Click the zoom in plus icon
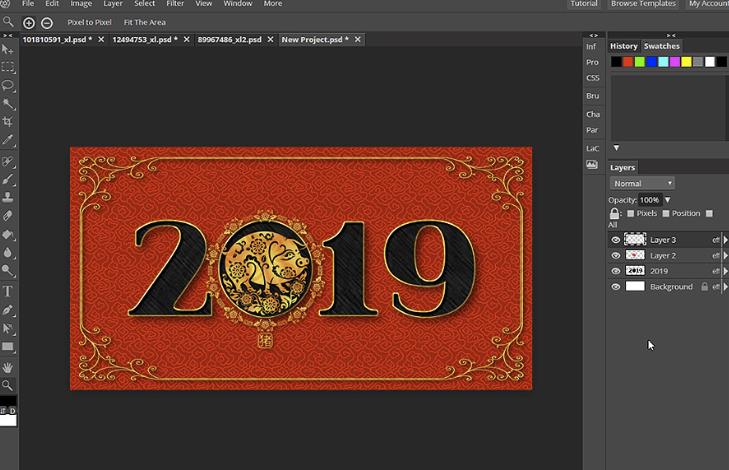Image resolution: width=729 pixels, height=470 pixels. [29, 23]
